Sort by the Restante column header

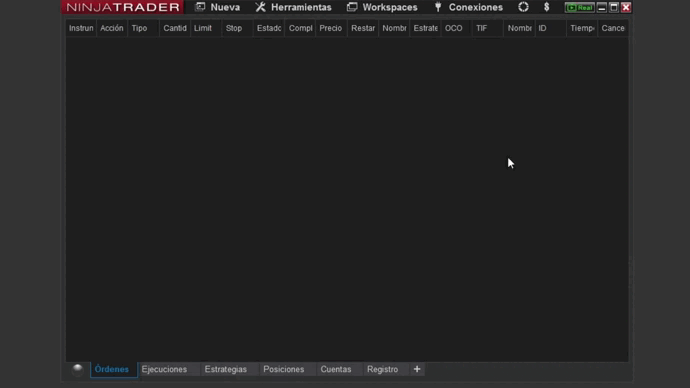pyautogui.click(x=363, y=28)
